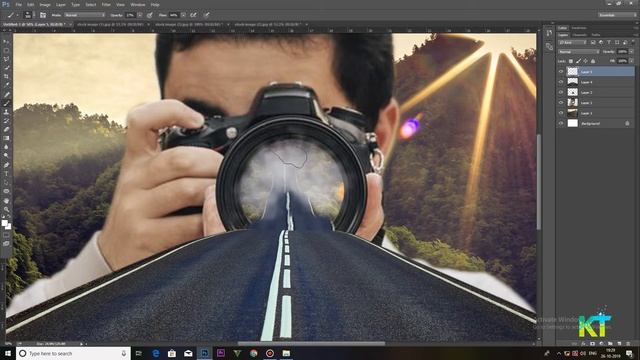Screen dimensions: 640x360
Task: Select the Hand tool
Action: point(6,200)
